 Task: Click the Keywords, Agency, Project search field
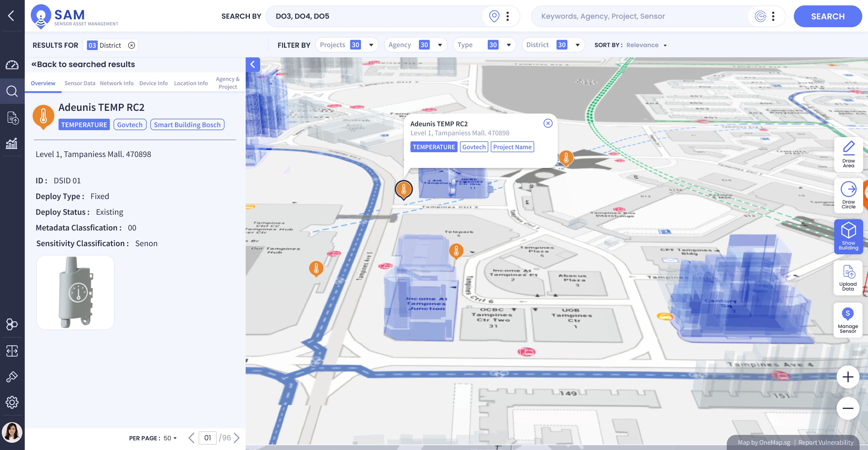640,16
